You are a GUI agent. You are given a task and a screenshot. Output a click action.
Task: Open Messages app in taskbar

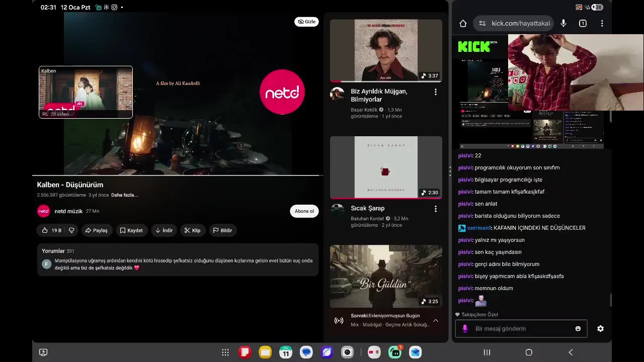[306, 352]
